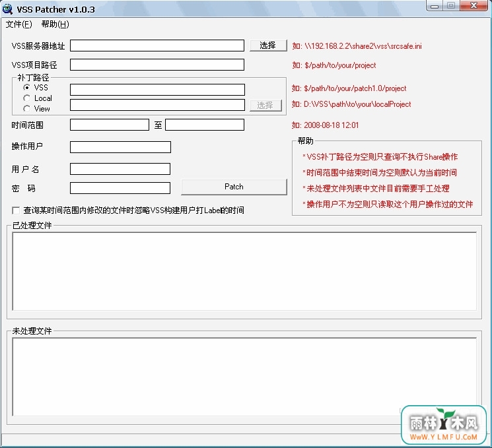The height and width of the screenshot is (448, 492).
Task: Click the VSS服务器地址 input field
Action: [x=157, y=46]
